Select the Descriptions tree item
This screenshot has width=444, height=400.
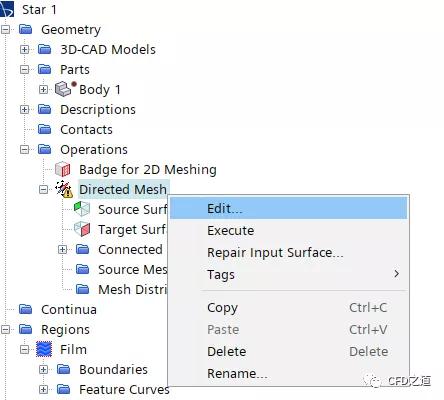click(x=98, y=110)
